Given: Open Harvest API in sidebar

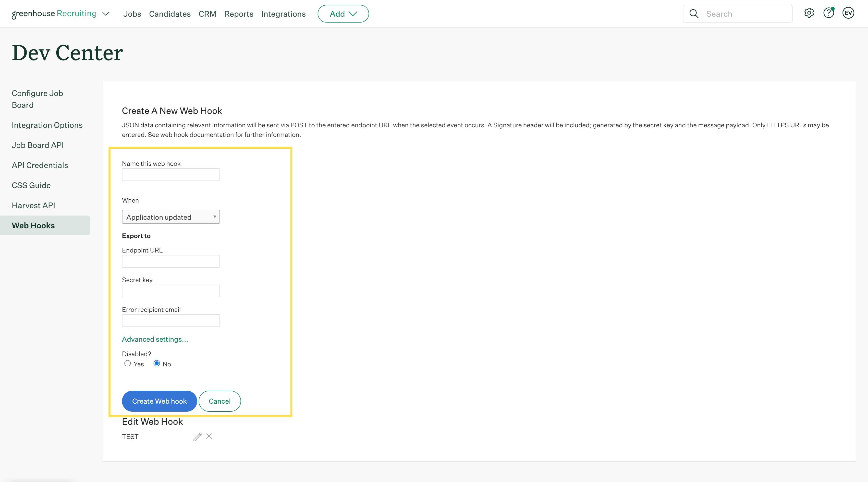Looking at the screenshot, I should click(x=33, y=205).
